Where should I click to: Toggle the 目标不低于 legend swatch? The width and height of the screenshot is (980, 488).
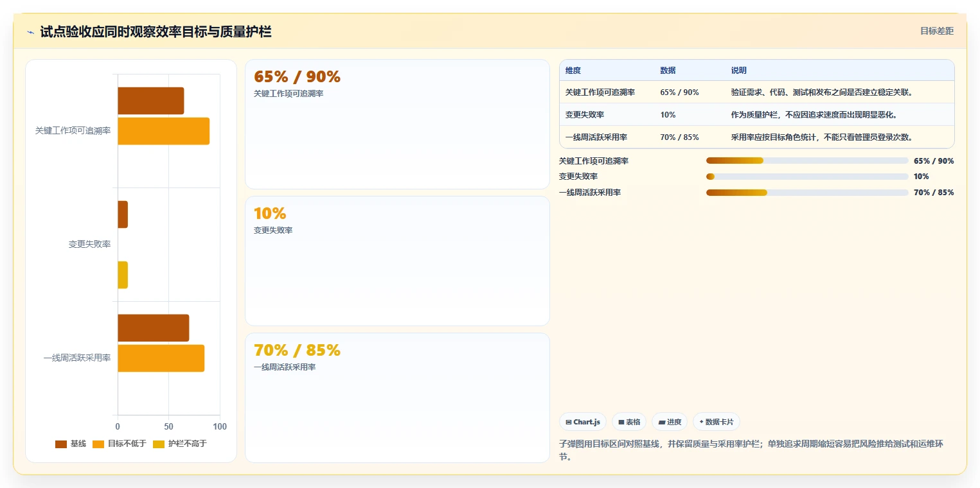[98, 444]
